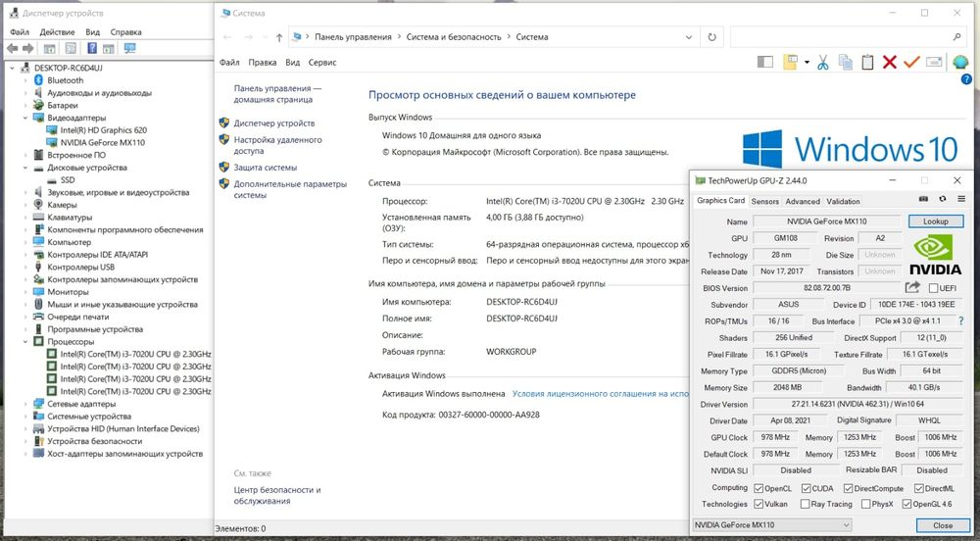Image resolution: width=980 pixels, height=541 pixels.
Task: Toggle the DirectML checkbox
Action: tap(919, 488)
